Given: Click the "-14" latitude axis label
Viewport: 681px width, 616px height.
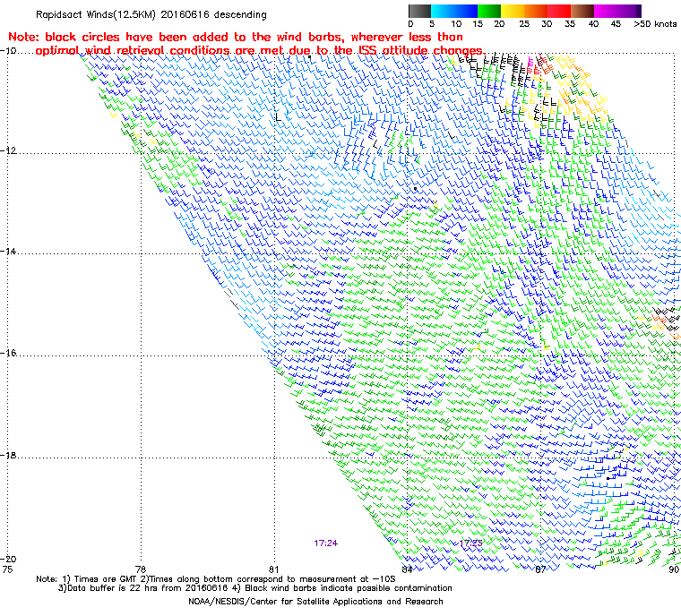Looking at the screenshot, I should pyautogui.click(x=8, y=252).
